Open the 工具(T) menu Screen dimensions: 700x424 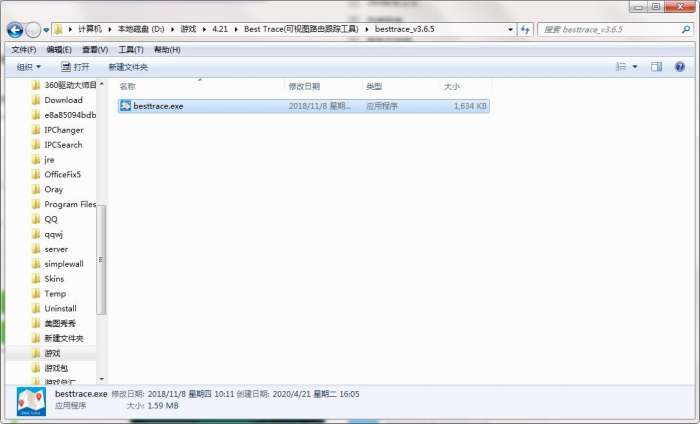pos(131,50)
